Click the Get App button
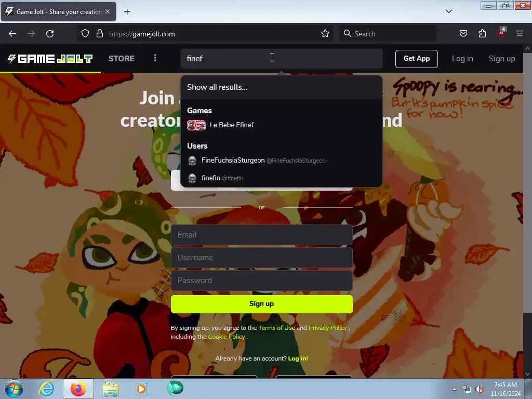 (x=416, y=59)
